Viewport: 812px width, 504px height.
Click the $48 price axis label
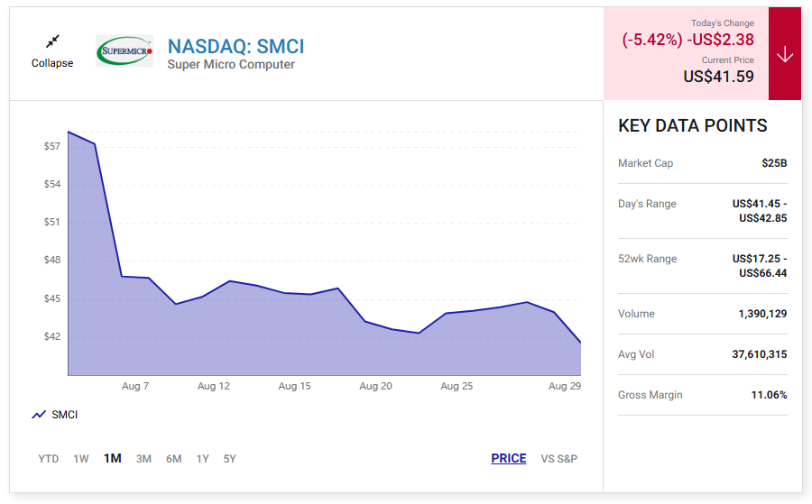52,261
